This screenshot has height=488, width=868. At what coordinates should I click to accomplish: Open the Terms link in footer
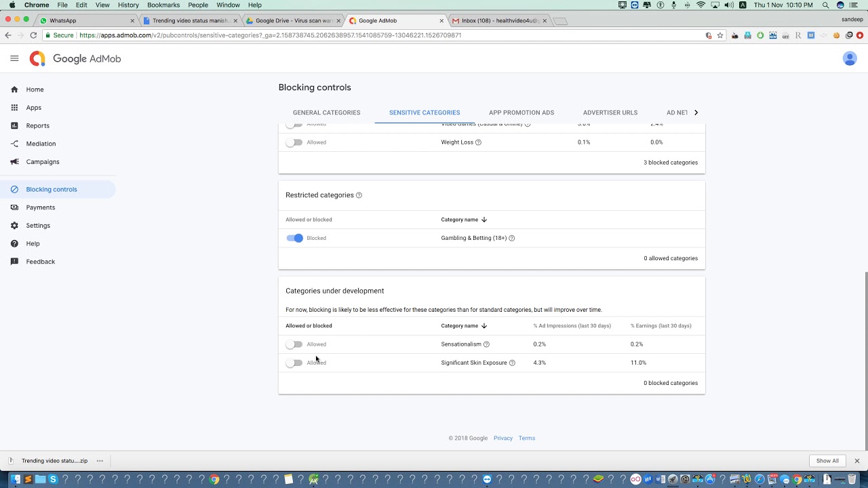click(527, 438)
